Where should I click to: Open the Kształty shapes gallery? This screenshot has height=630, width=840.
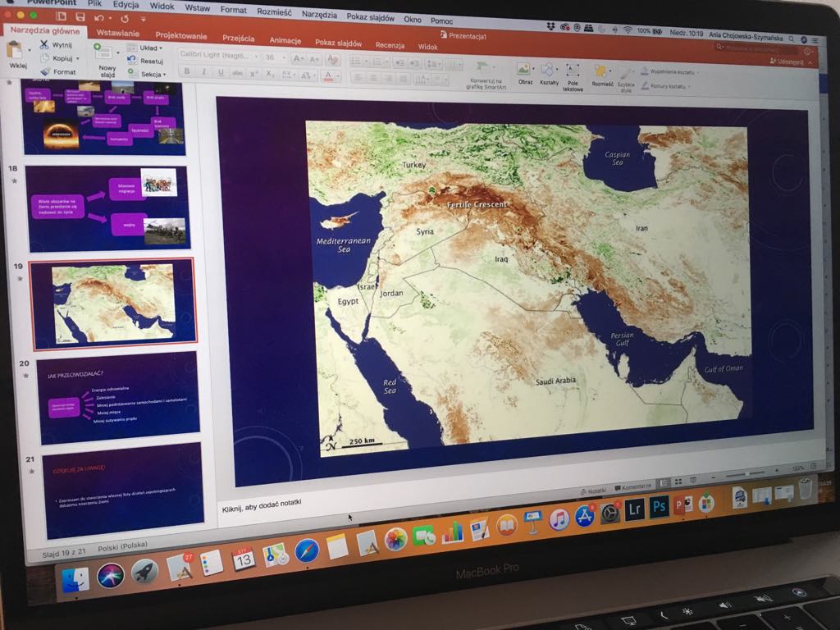point(548,71)
